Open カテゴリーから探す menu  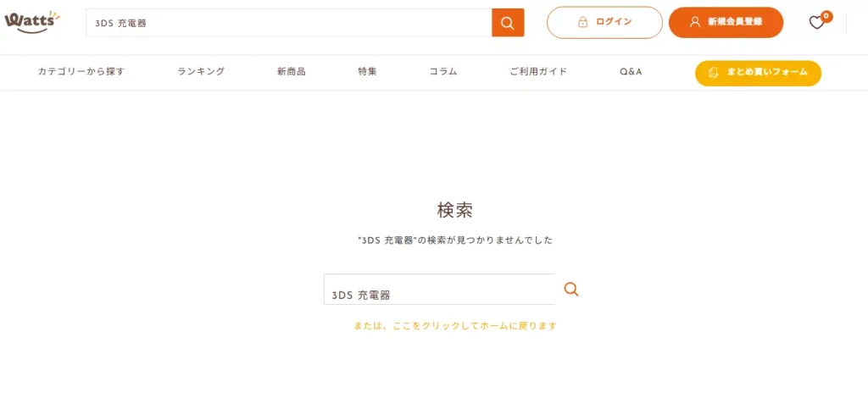tap(81, 71)
